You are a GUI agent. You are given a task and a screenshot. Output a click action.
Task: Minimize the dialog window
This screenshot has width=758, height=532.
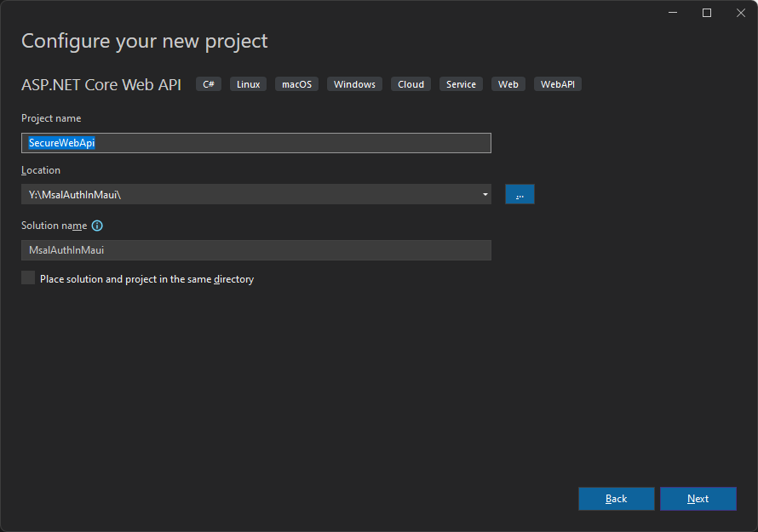click(673, 13)
